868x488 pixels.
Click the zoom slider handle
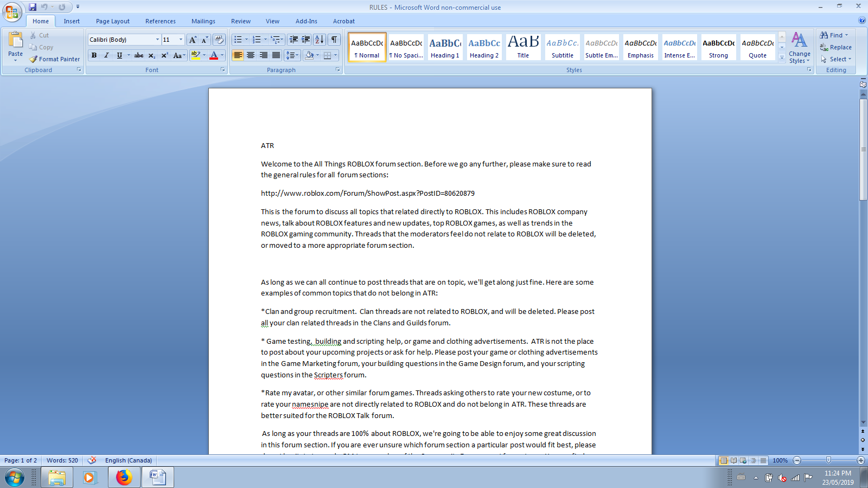[x=828, y=460]
